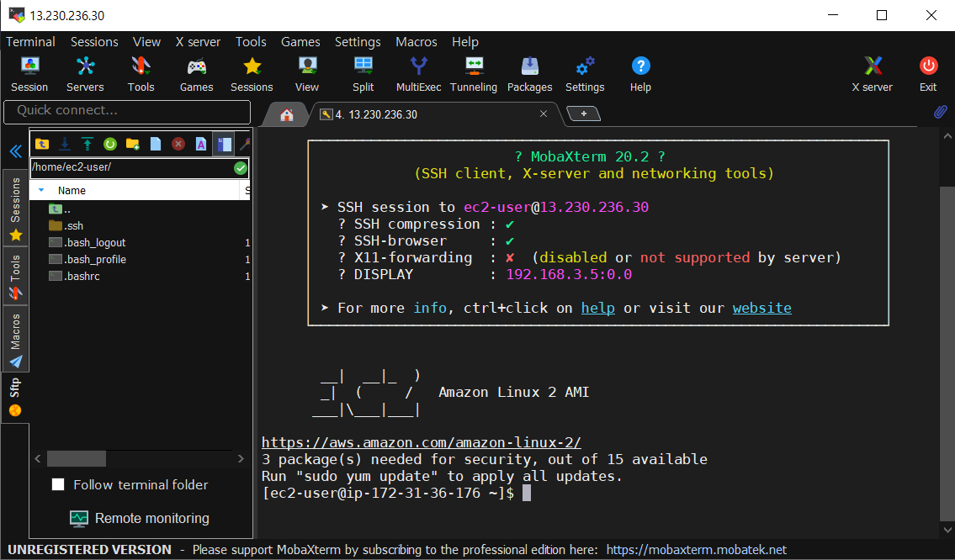Switch to the home tab
This screenshot has width=955, height=560.
(286, 114)
